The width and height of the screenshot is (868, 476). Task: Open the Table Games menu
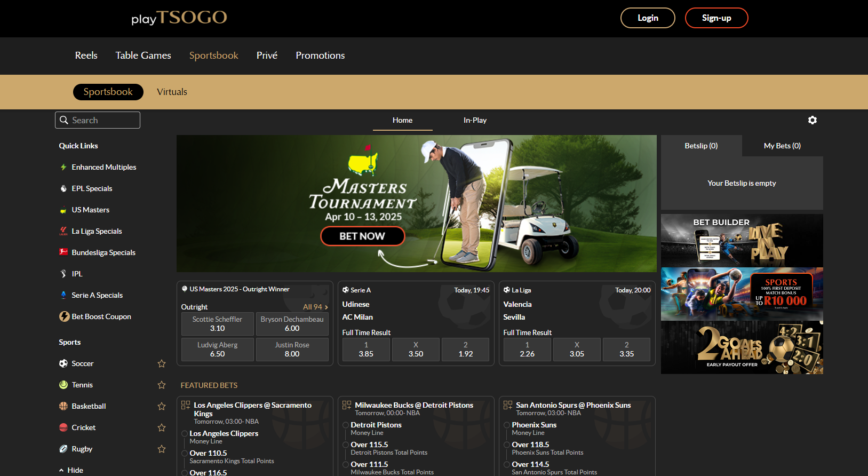coord(144,55)
